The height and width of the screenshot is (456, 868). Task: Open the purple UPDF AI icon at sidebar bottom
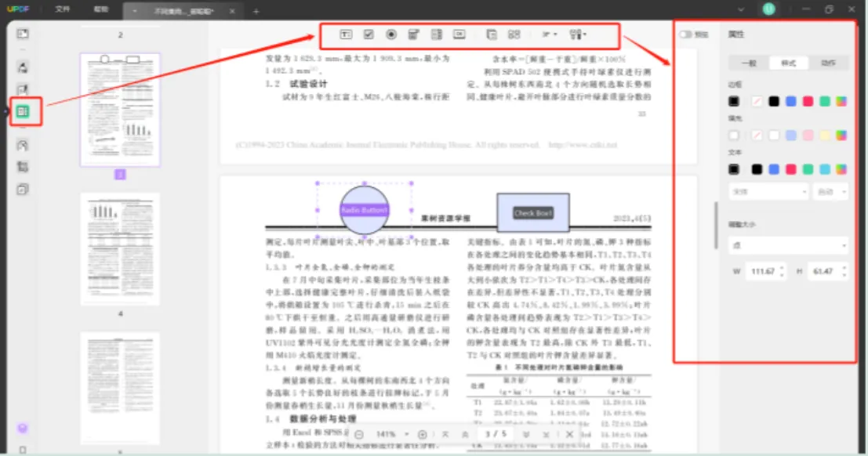[23, 428]
